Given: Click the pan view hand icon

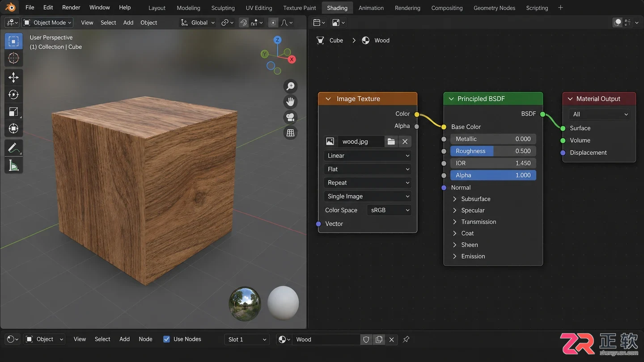Looking at the screenshot, I should tap(291, 102).
